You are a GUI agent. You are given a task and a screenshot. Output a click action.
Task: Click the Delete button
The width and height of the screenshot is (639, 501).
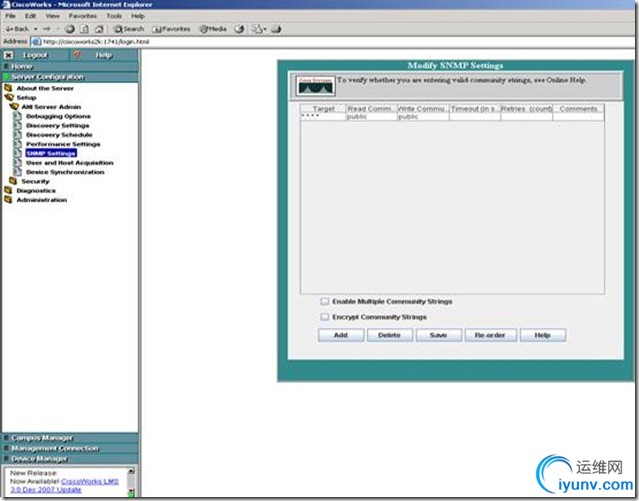pyautogui.click(x=390, y=335)
